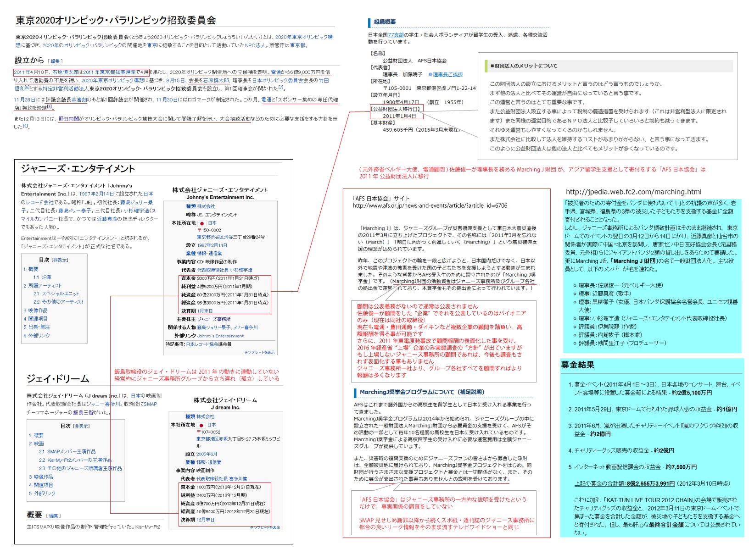Viewport: 749px width, 560px height.
Task: Click the ジャニーズ・エンタテイメント article heading
Action: point(78,169)
